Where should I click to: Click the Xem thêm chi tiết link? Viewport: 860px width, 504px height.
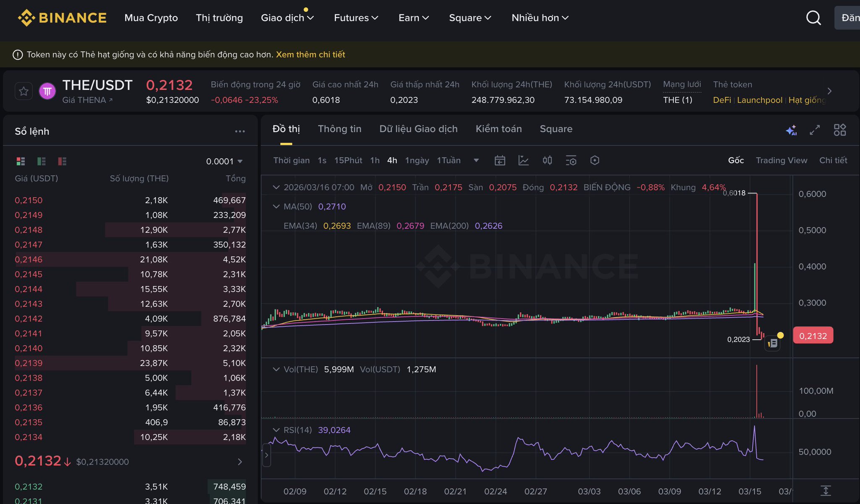click(310, 55)
